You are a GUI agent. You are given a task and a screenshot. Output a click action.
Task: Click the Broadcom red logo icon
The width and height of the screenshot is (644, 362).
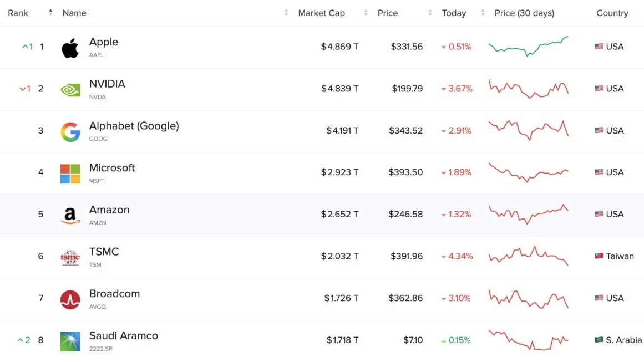tap(70, 299)
